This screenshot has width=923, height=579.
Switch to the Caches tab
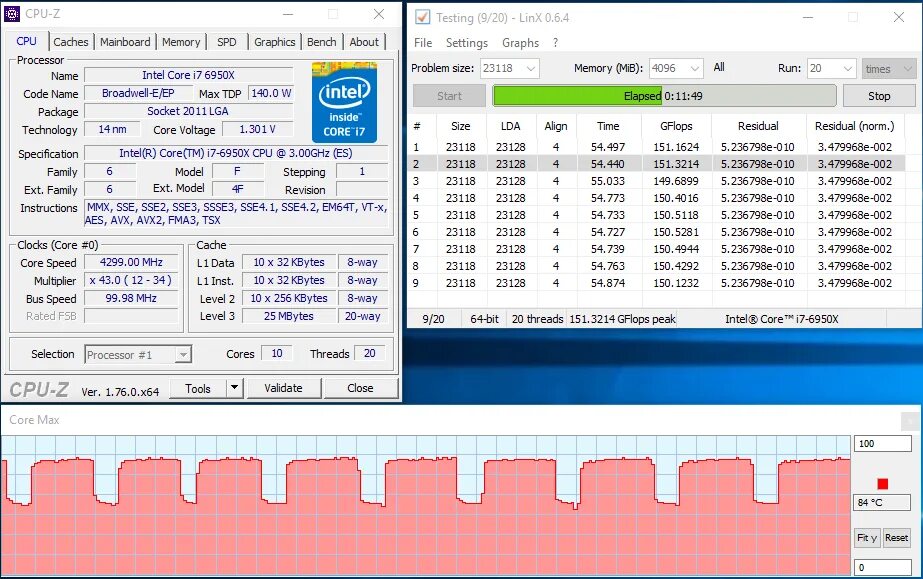pyautogui.click(x=71, y=42)
